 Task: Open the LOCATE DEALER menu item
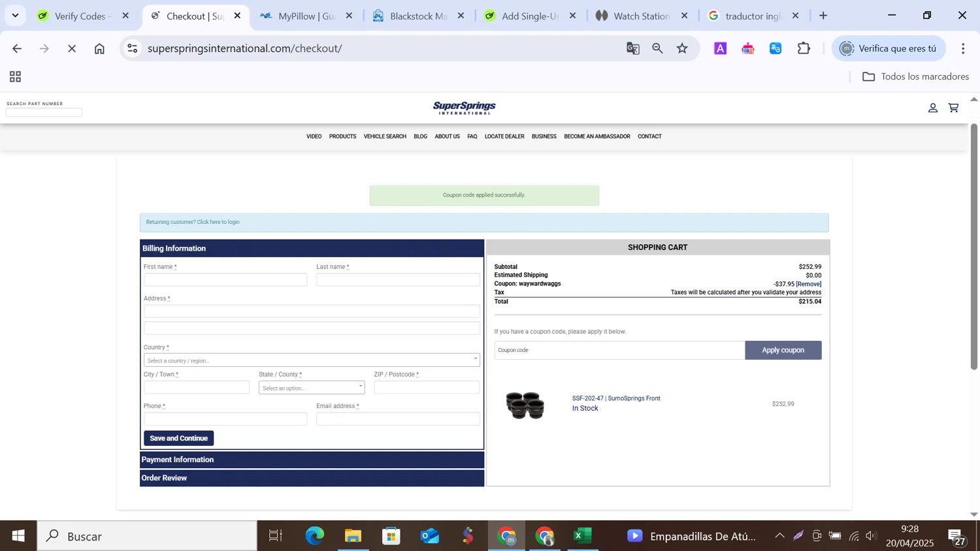click(x=504, y=136)
